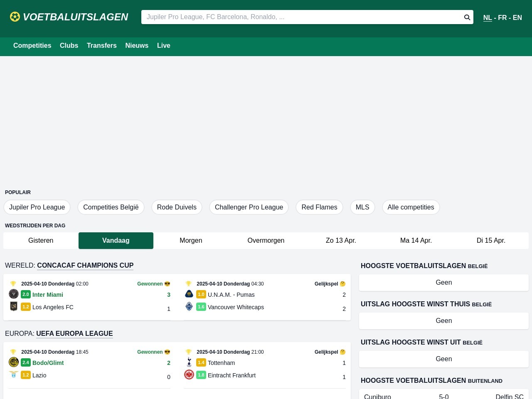Open the Inter Miami team link
532x399 pixels.
pos(48,295)
